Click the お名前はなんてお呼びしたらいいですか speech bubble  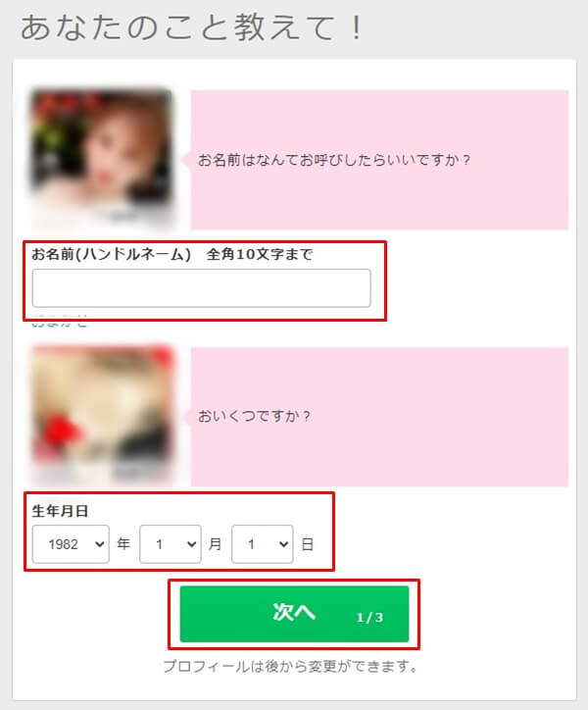[379, 160]
